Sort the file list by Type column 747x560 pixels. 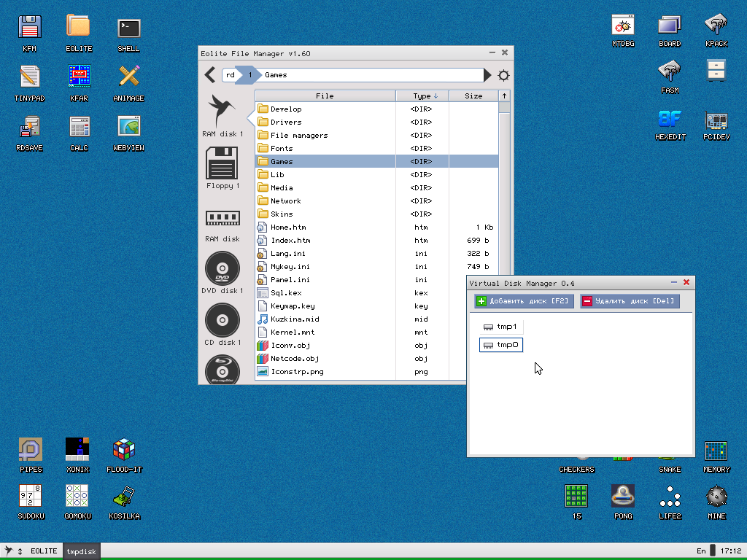tap(422, 96)
